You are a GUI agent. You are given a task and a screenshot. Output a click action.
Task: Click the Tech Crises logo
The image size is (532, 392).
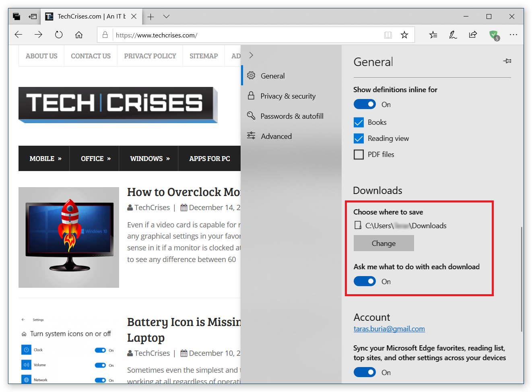pyautogui.click(x=118, y=105)
